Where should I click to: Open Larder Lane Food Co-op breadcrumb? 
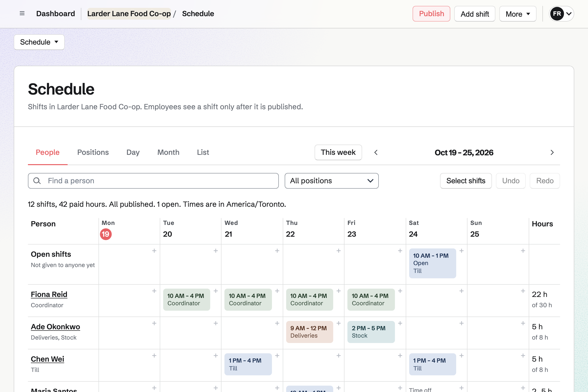point(129,13)
